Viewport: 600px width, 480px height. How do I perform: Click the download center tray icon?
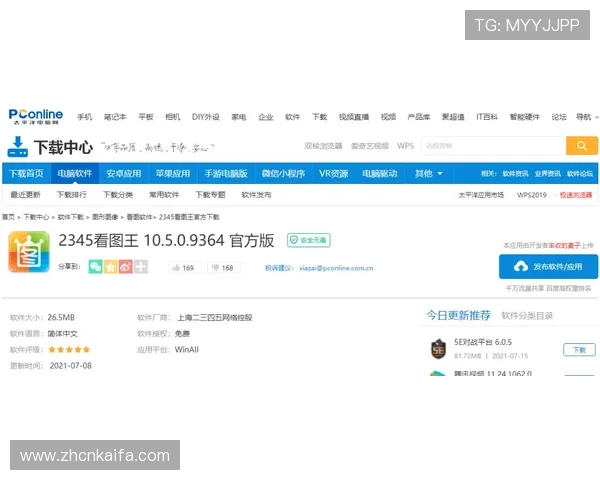click(x=18, y=147)
